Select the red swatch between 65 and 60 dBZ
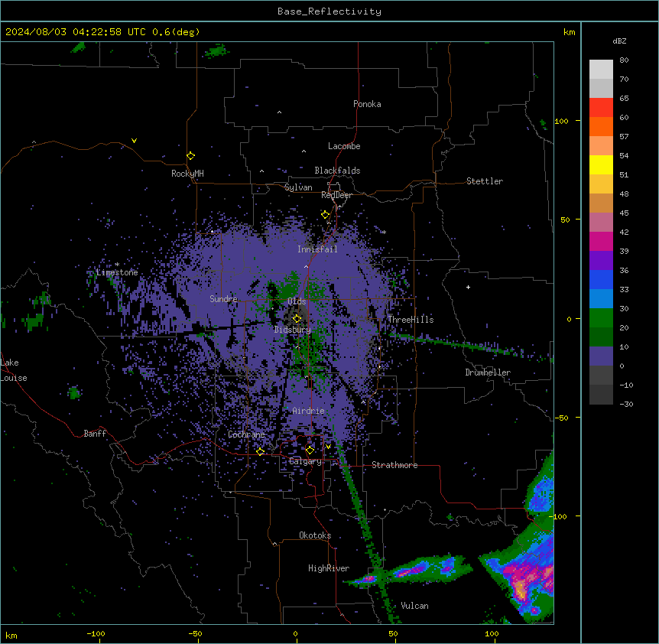This screenshot has height=644, width=659. pyautogui.click(x=601, y=107)
